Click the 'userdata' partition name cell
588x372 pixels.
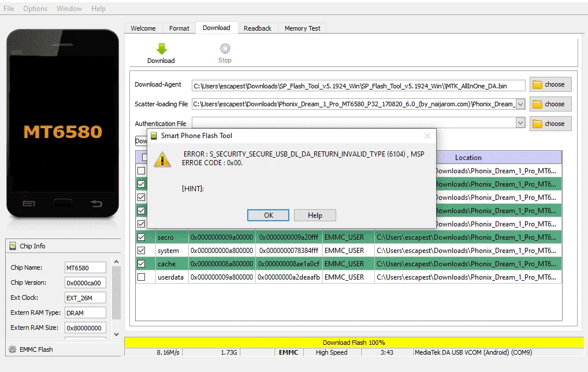pos(172,277)
